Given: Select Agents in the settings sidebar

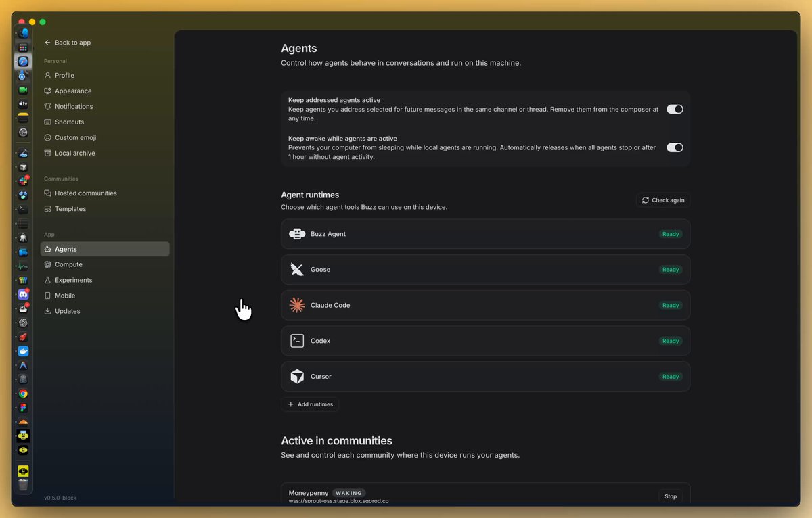Looking at the screenshot, I should click(x=105, y=249).
